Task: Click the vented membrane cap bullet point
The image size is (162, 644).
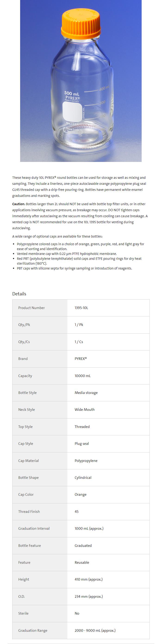Action: tap(67, 254)
